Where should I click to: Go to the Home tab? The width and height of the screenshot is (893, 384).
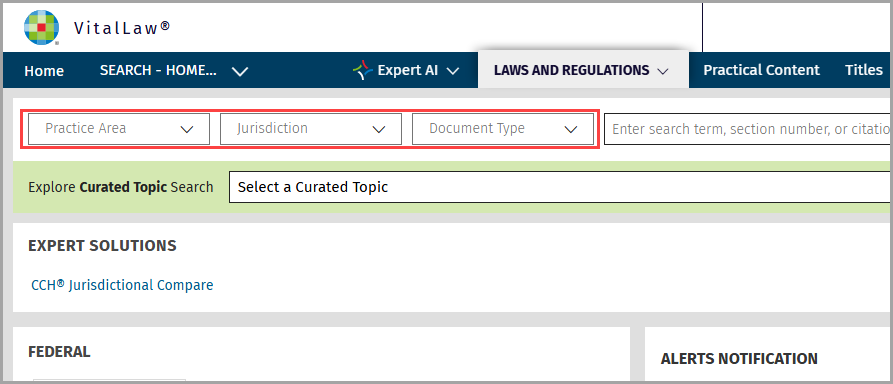point(44,71)
